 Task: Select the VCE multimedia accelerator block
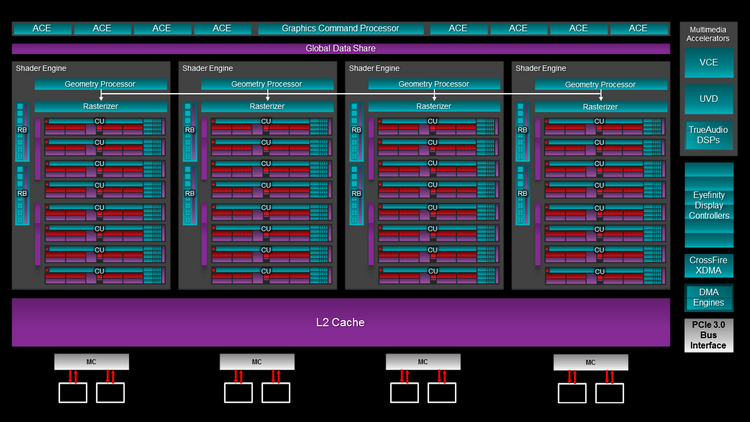[x=709, y=65]
